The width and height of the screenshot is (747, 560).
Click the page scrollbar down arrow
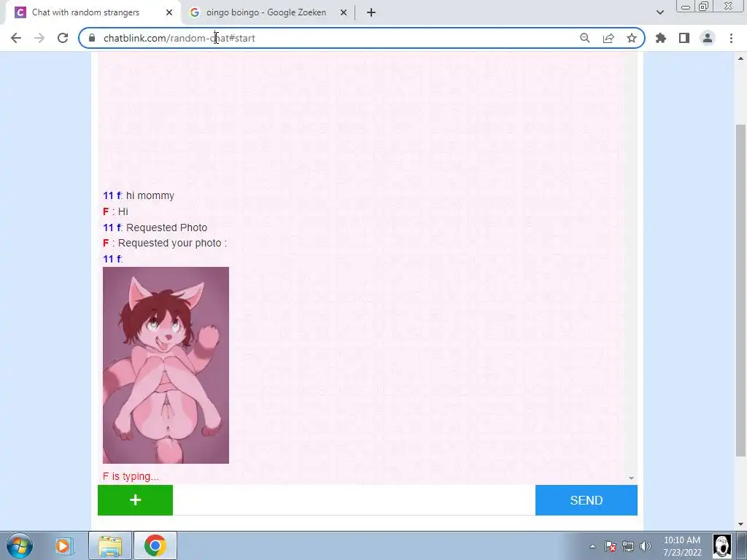[741, 524]
